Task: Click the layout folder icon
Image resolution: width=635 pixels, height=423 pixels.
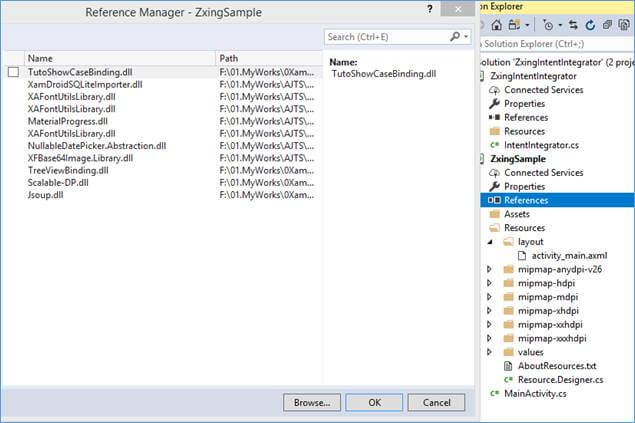Action: [x=508, y=242]
